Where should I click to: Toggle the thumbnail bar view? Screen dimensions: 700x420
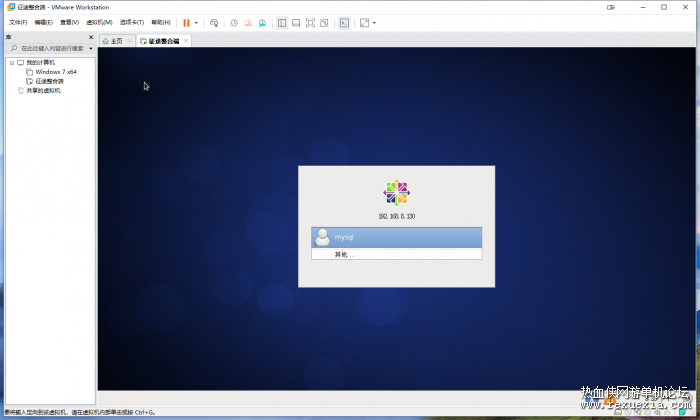(x=296, y=23)
